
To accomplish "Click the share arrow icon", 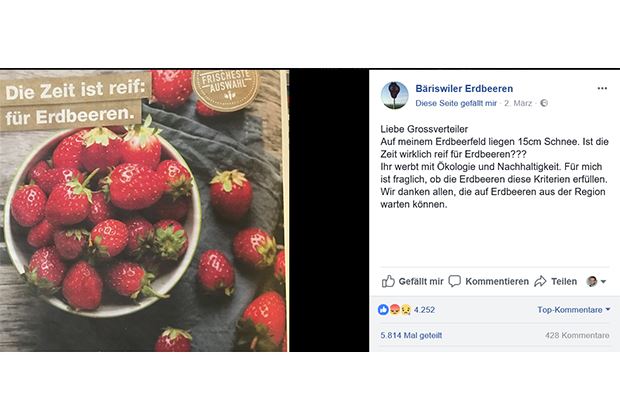I will pyautogui.click(x=540, y=281).
